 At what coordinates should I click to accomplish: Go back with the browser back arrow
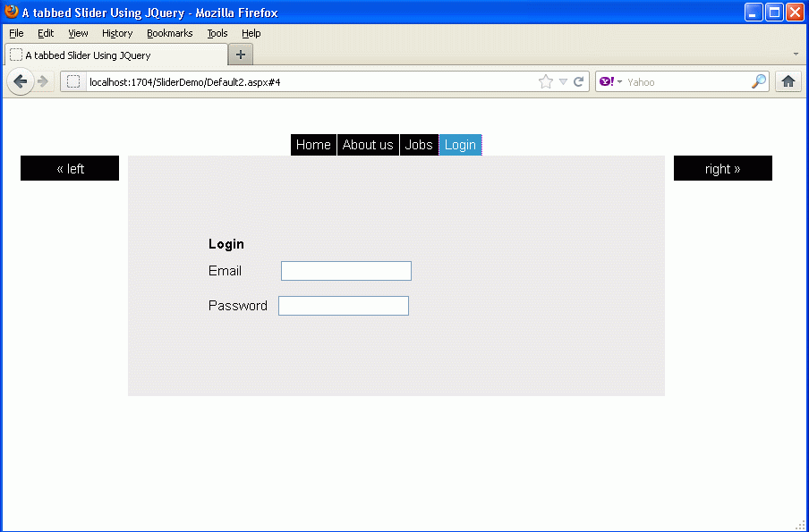pos(20,81)
